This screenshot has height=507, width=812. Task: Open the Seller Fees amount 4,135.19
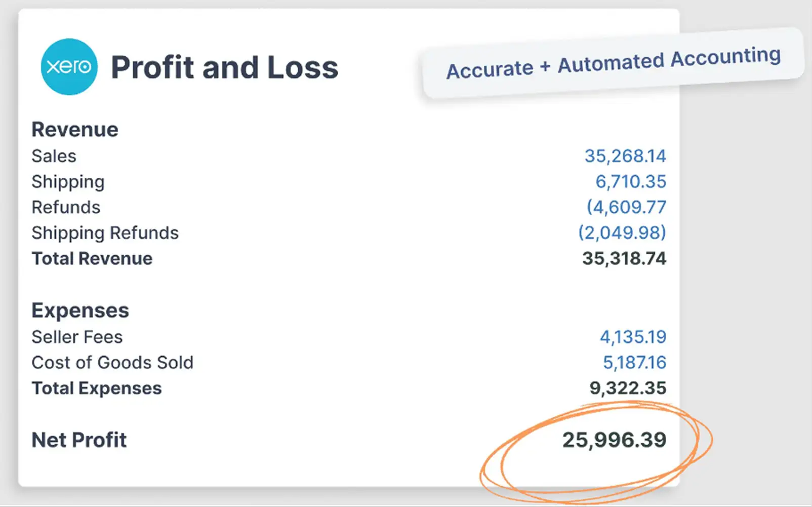(x=633, y=337)
